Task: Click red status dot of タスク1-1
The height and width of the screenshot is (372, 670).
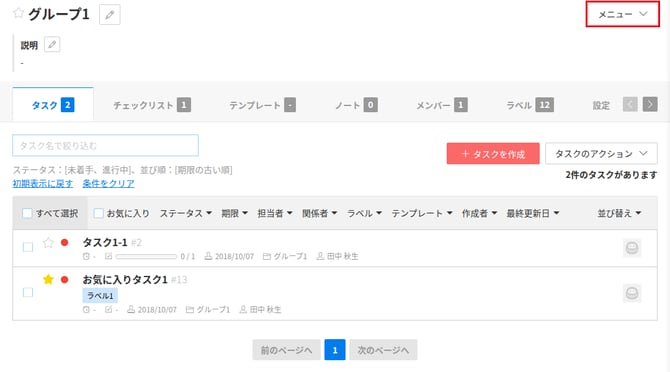Action: [x=65, y=243]
